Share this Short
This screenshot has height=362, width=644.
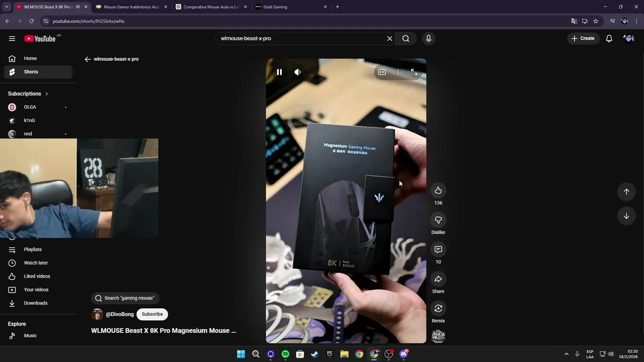[x=438, y=279]
